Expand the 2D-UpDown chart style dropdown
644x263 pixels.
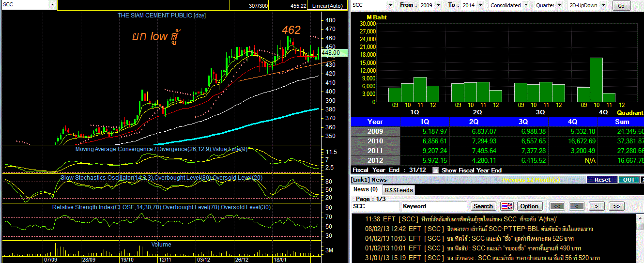pyautogui.click(x=604, y=5)
